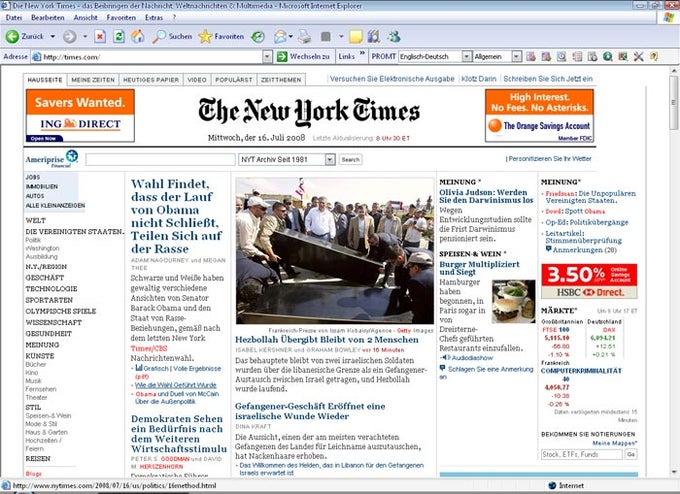Switch to the ZEITTHEMEN tab
Image resolution: width=680 pixels, height=494 pixels.
click(281, 80)
